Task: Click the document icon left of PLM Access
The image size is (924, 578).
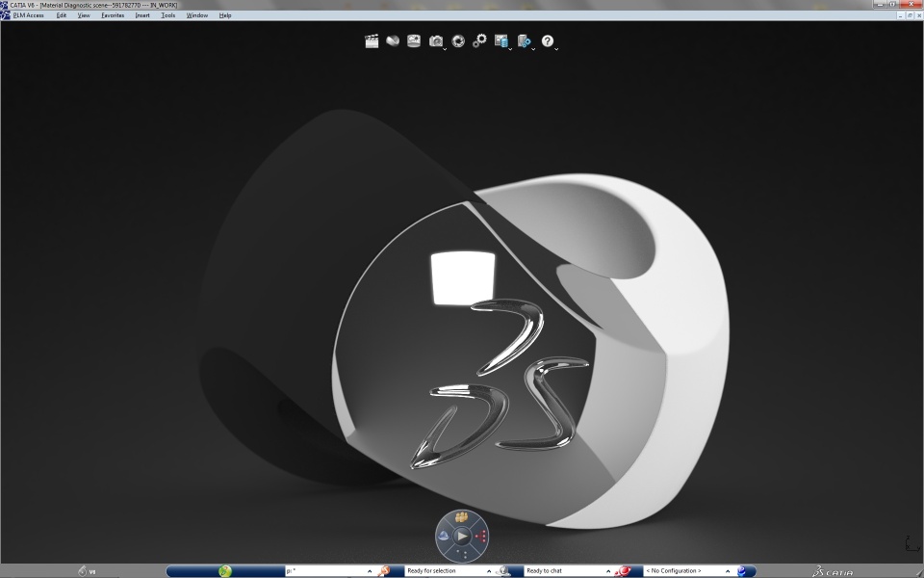Action: click(6, 15)
